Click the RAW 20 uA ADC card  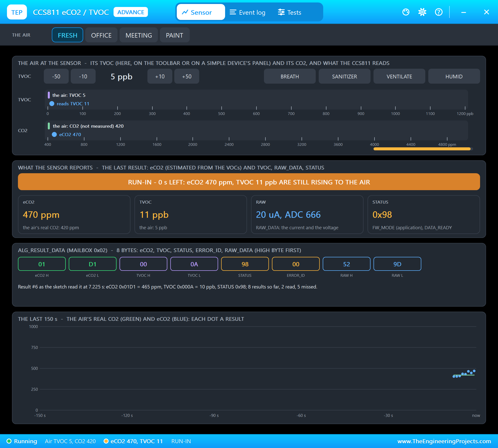pyautogui.click(x=307, y=215)
